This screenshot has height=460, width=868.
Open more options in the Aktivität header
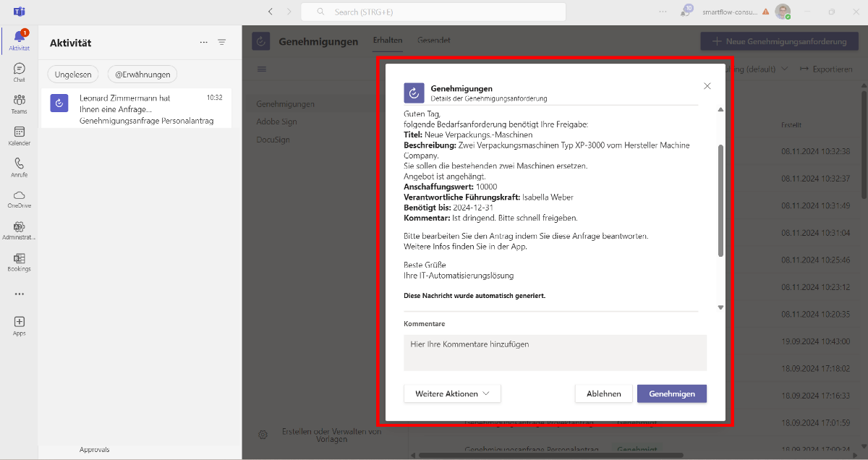tap(203, 42)
